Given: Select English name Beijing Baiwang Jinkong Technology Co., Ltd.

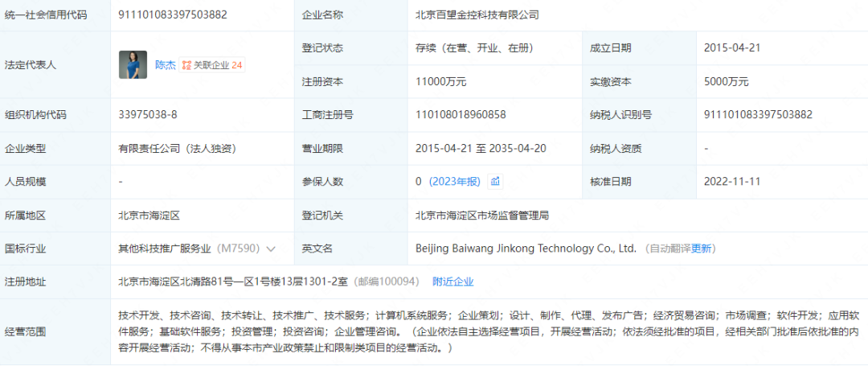Looking at the screenshot, I should point(526,249).
